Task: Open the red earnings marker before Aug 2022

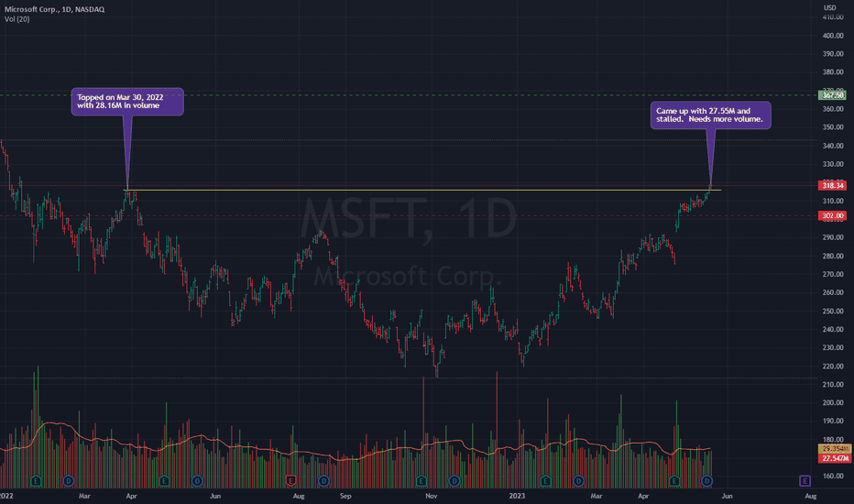Action: click(x=290, y=480)
